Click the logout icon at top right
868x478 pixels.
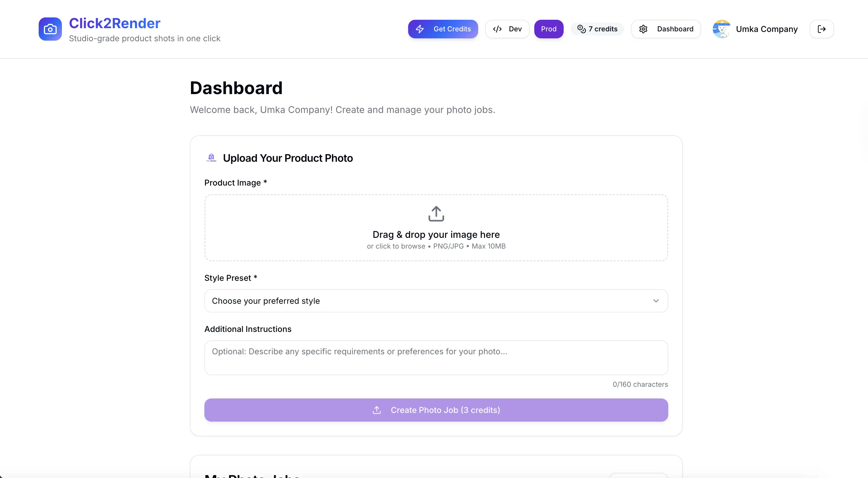821,29
